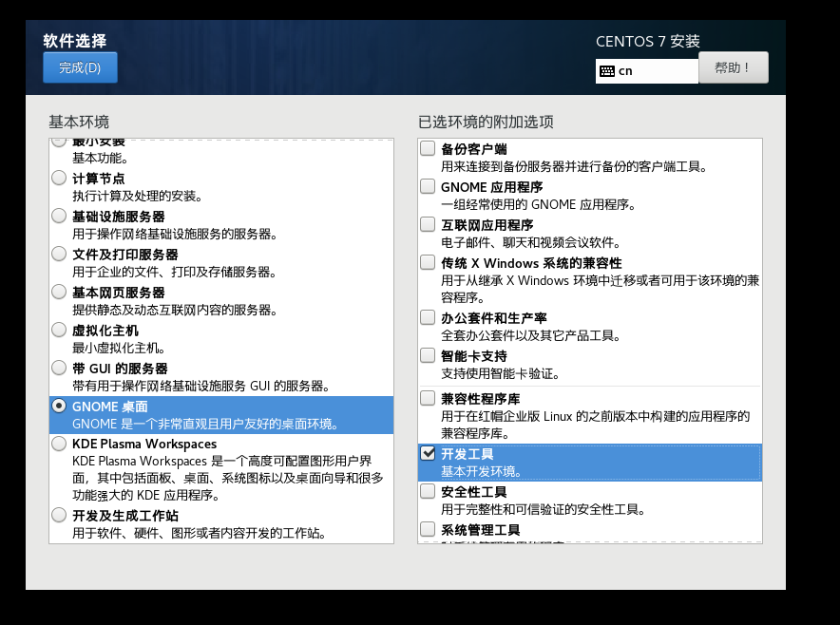This screenshot has width=840, height=625.
Task: Click text 用于操作网络基础设施服务的服务器。
Action: pyautogui.click(x=175, y=234)
